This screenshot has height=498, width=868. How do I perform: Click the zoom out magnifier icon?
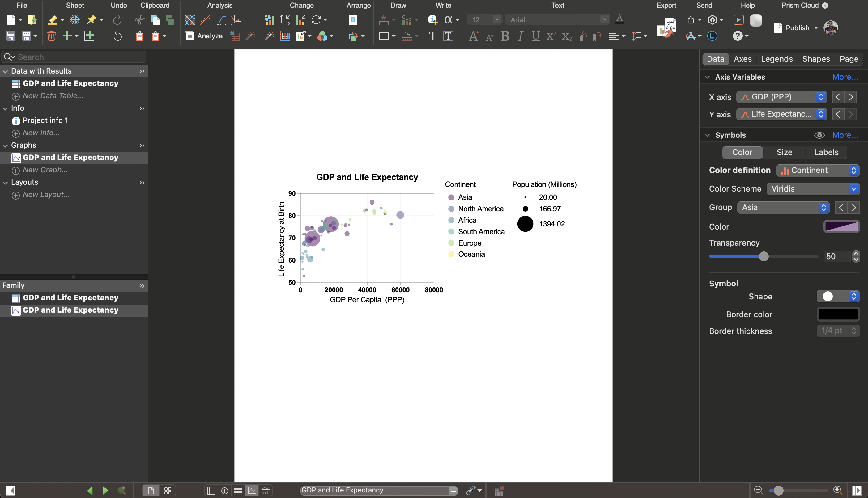pyautogui.click(x=759, y=490)
